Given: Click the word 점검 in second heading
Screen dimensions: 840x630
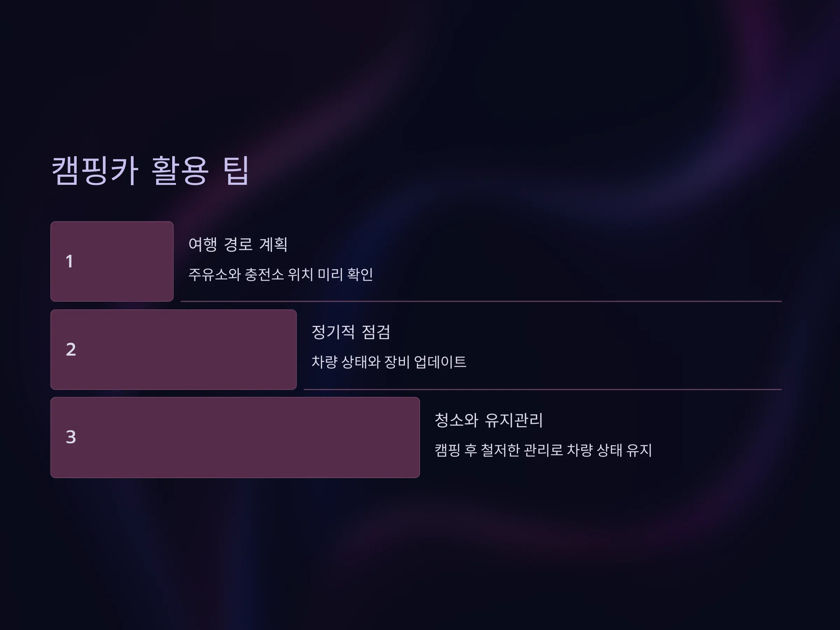Looking at the screenshot, I should (x=376, y=332).
